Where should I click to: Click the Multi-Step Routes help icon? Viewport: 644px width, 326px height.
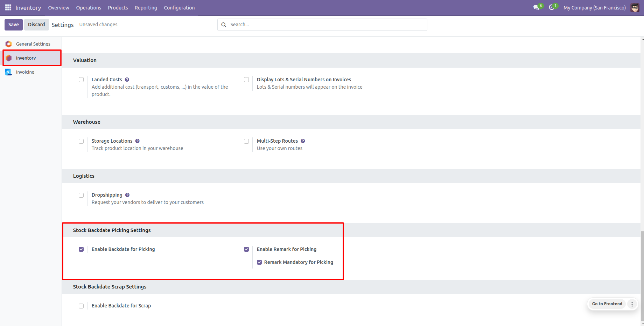[x=303, y=141]
